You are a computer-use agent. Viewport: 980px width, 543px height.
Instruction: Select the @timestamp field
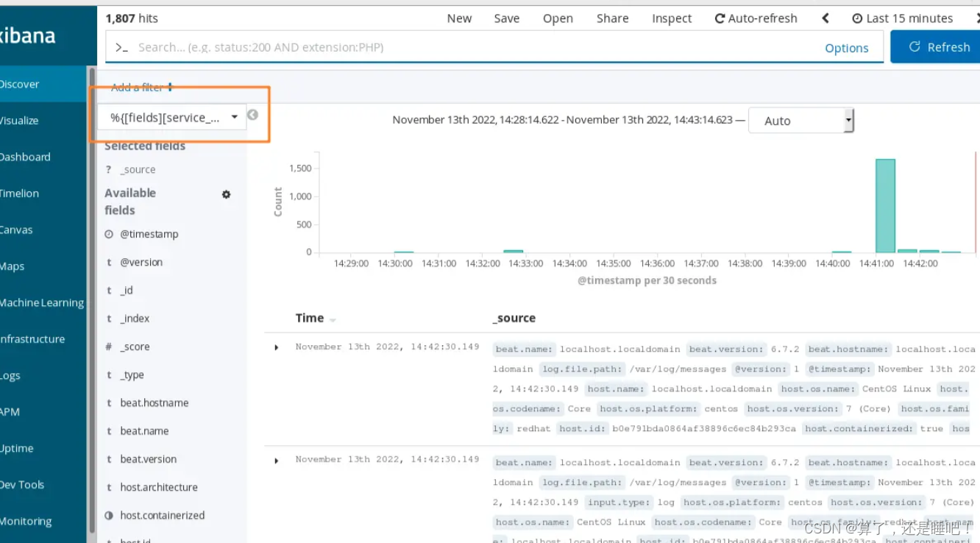[149, 234]
